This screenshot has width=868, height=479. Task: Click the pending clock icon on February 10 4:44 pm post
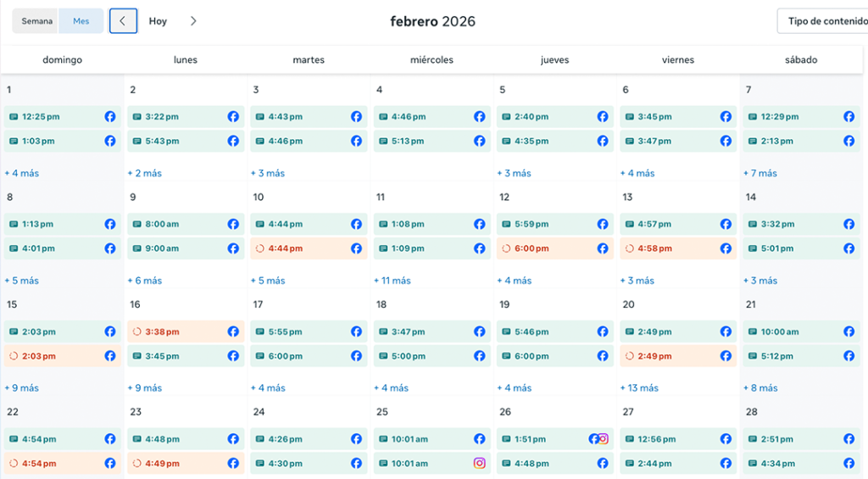259,249
